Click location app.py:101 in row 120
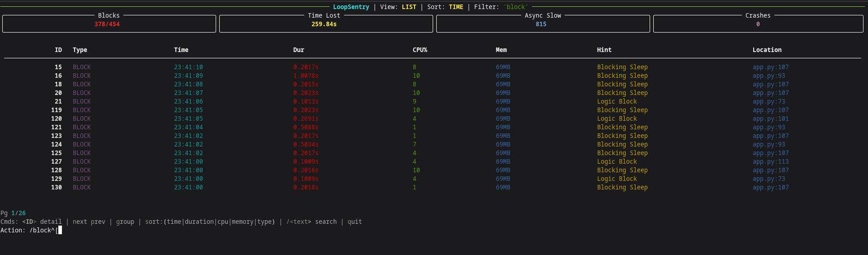The width and height of the screenshot is (868, 255). point(771,119)
